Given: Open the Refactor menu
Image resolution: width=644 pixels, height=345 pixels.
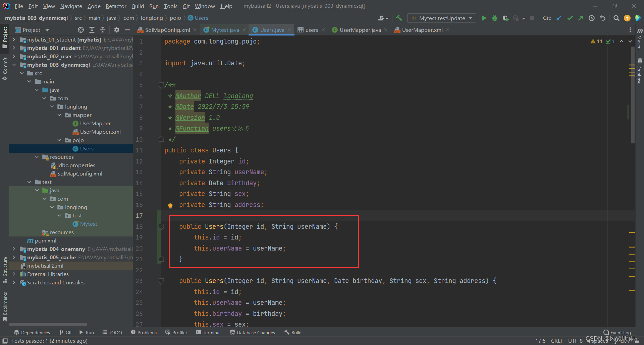Looking at the screenshot, I should [116, 6].
